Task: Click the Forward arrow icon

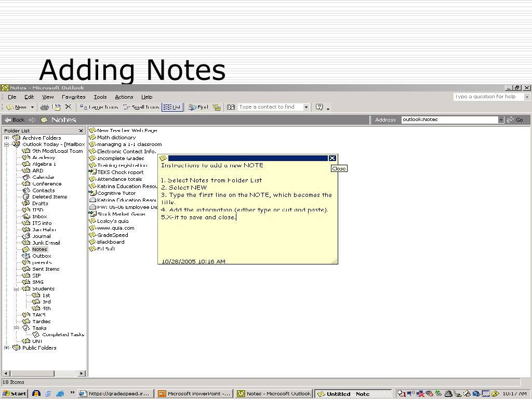Action: (32, 120)
